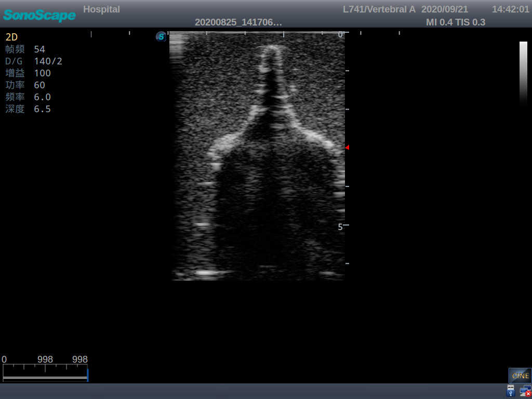Select the 深度 depth value of 6.5
532x399 pixels.
(x=42, y=109)
